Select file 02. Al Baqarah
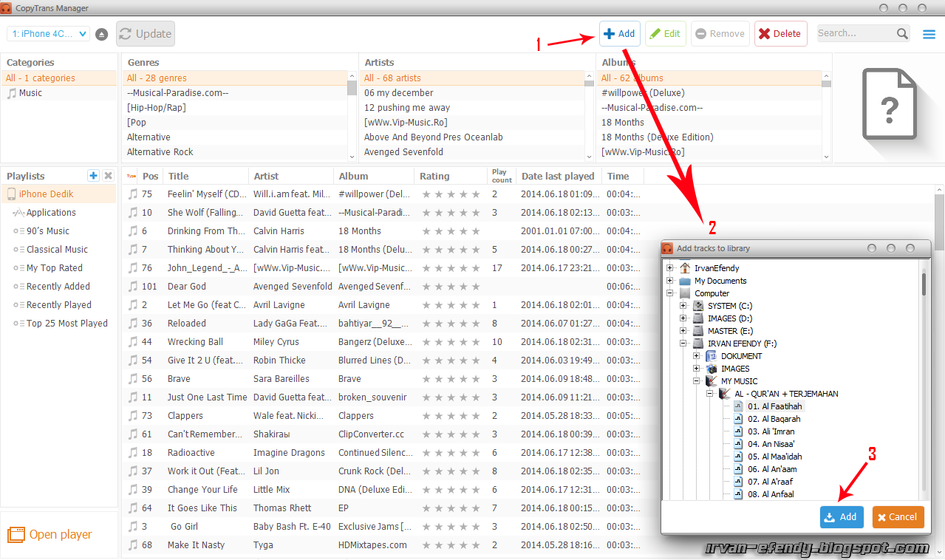This screenshot has width=945, height=560. pos(774,419)
